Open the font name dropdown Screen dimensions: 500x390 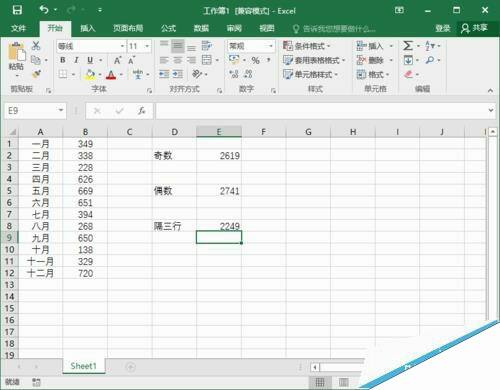(x=122, y=46)
